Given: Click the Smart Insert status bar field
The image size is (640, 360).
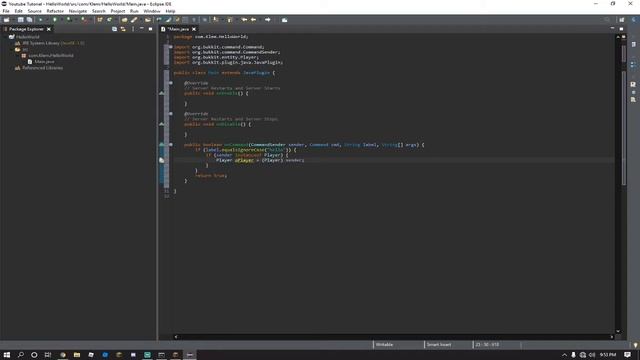Looking at the screenshot, I should coord(439,344).
